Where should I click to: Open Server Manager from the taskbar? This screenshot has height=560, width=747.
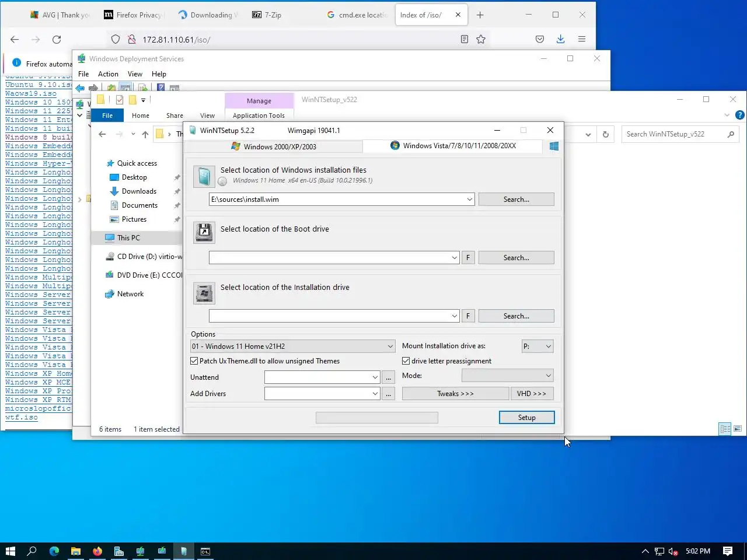[119, 551]
